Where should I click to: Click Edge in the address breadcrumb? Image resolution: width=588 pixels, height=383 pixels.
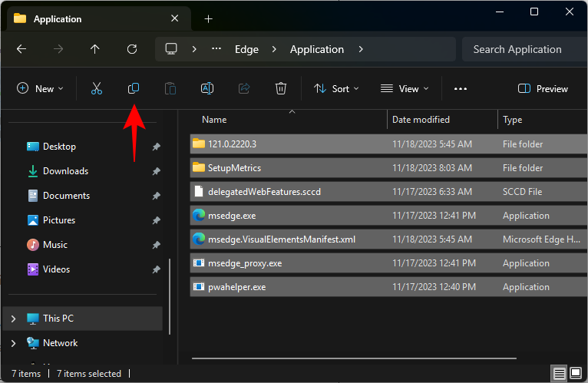[x=246, y=49]
